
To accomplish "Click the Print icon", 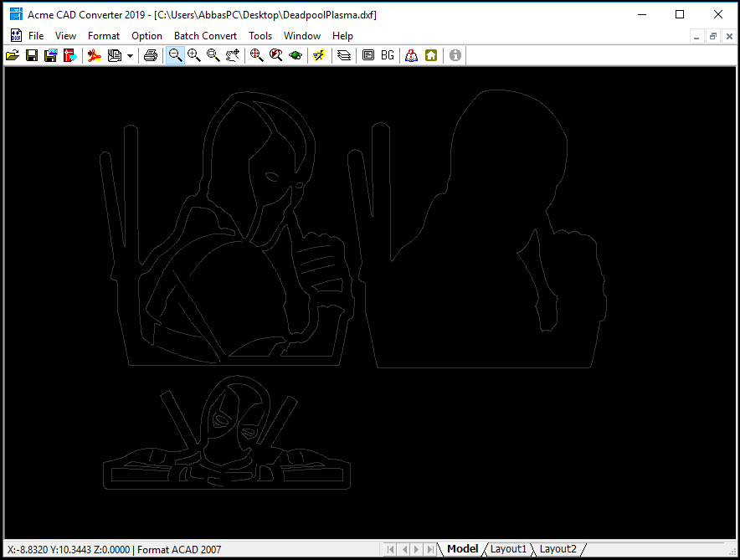I will (151, 56).
